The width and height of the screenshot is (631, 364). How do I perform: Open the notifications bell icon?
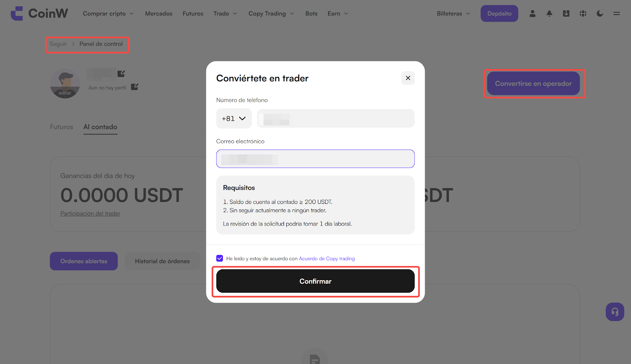click(549, 13)
